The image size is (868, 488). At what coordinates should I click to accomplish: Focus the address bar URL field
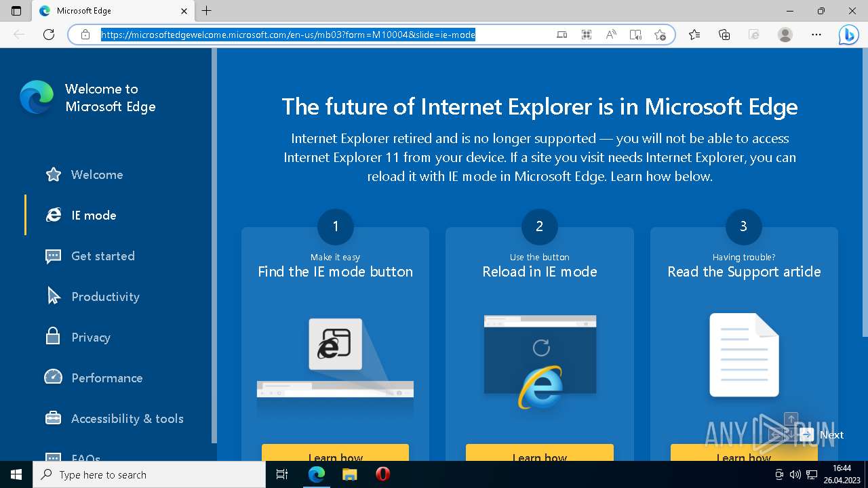pos(288,35)
